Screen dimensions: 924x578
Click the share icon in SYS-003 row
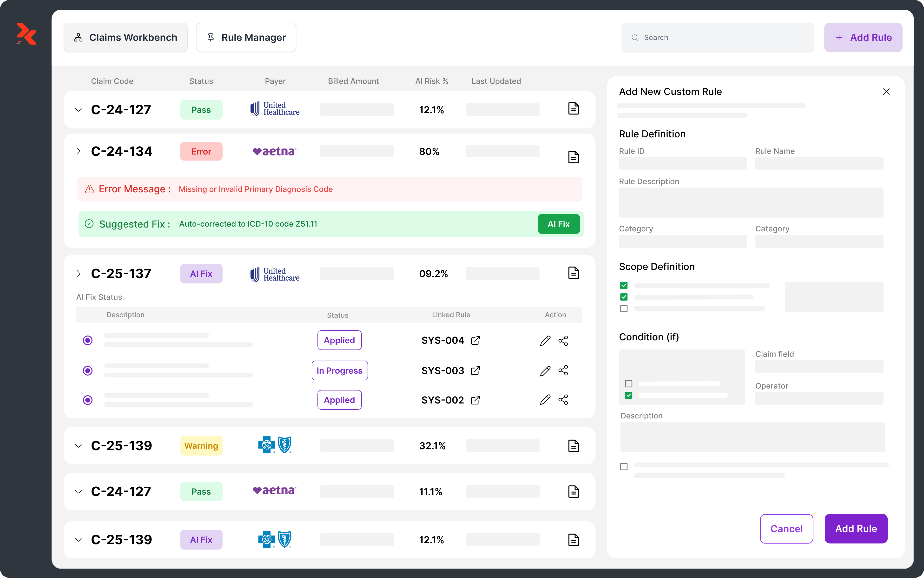pos(563,370)
